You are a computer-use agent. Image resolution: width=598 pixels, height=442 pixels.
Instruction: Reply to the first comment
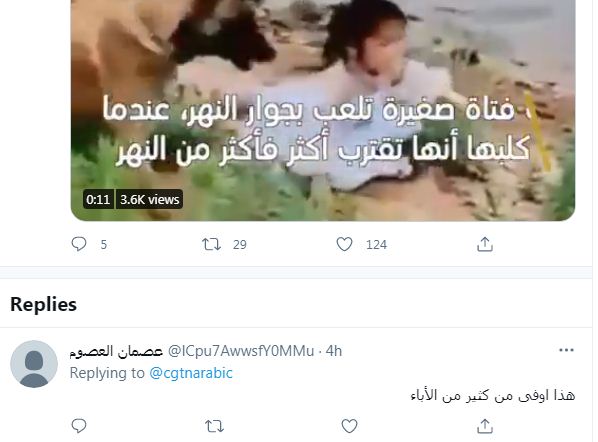pos(79,426)
